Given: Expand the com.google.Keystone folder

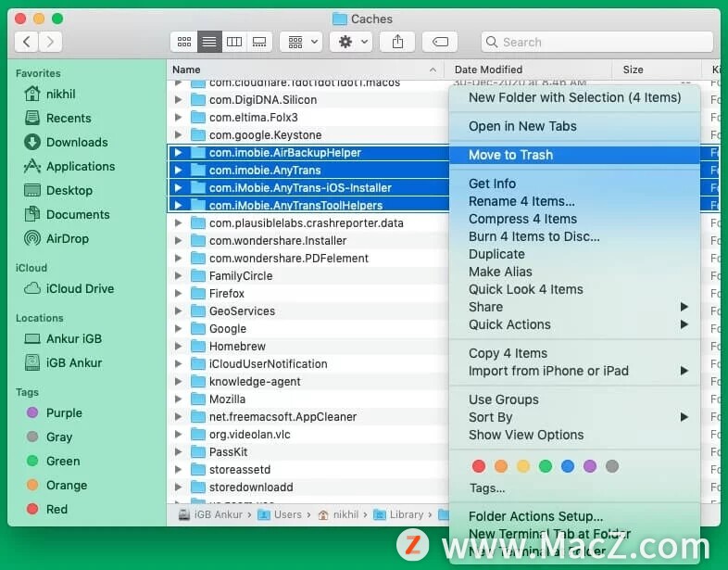Looking at the screenshot, I should click(x=178, y=135).
